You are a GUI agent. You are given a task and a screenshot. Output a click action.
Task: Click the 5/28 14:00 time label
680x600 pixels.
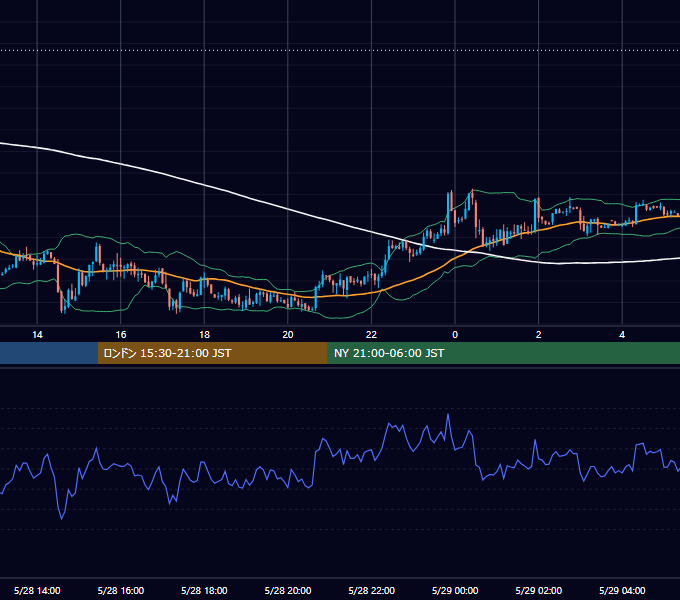37,590
